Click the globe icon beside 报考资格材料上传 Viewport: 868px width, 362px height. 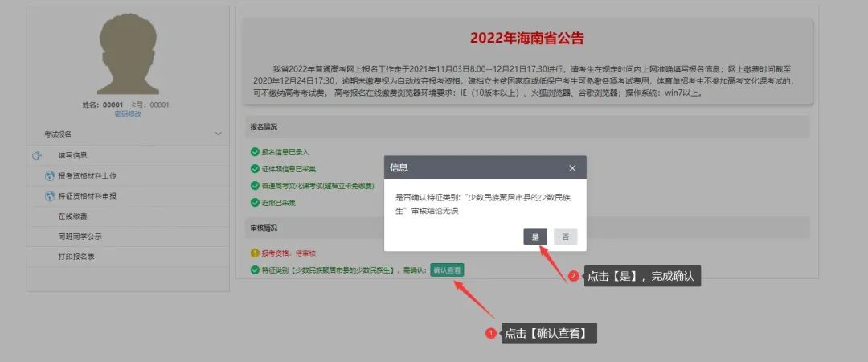50,176
